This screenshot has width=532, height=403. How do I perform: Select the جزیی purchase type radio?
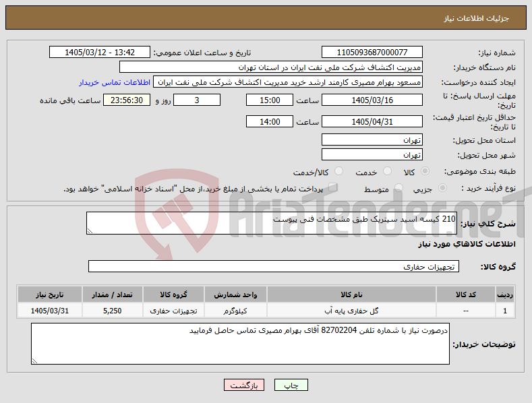click(442, 188)
